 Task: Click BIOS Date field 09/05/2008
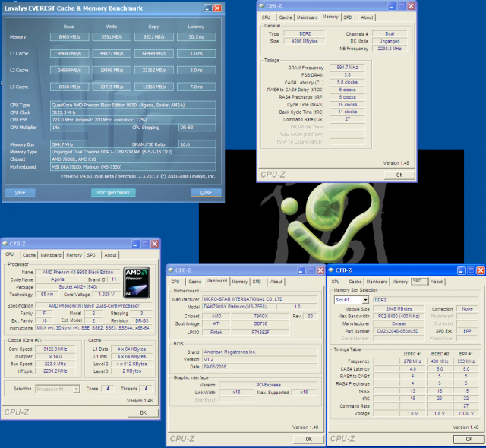pos(260,367)
